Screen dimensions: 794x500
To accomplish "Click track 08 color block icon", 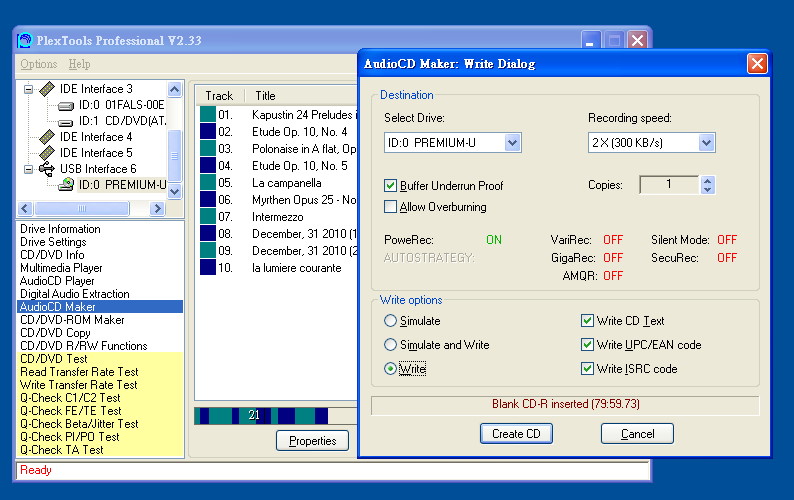I will tap(208, 234).
